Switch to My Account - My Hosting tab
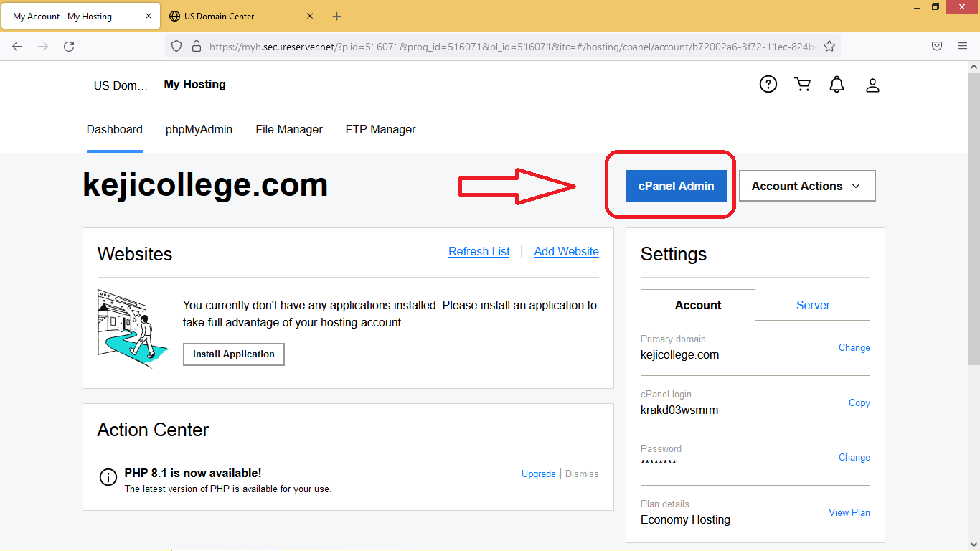This screenshot has width=980, height=551. pos(80,16)
